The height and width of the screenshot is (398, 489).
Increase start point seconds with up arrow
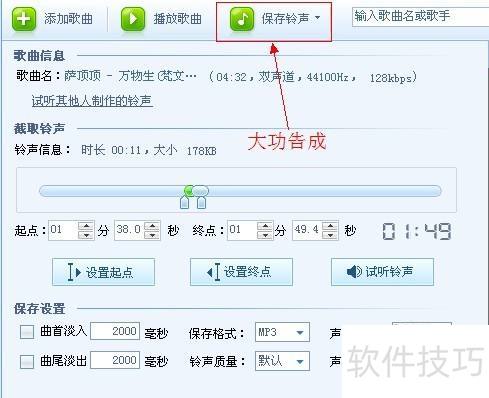(x=153, y=226)
